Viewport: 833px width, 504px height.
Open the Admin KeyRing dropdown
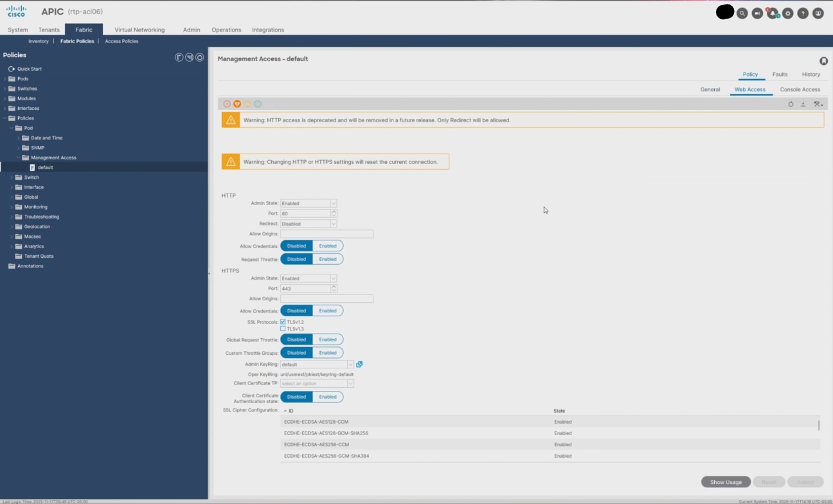coord(350,364)
